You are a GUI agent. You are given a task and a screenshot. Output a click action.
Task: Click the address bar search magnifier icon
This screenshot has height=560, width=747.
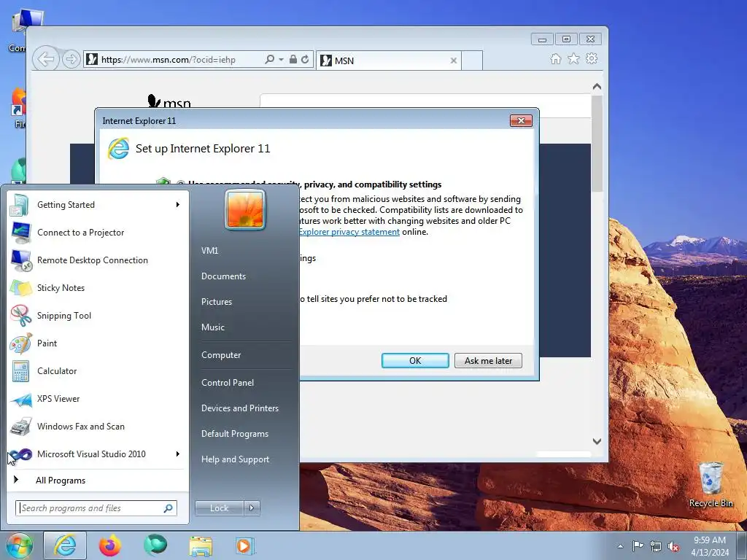269,60
